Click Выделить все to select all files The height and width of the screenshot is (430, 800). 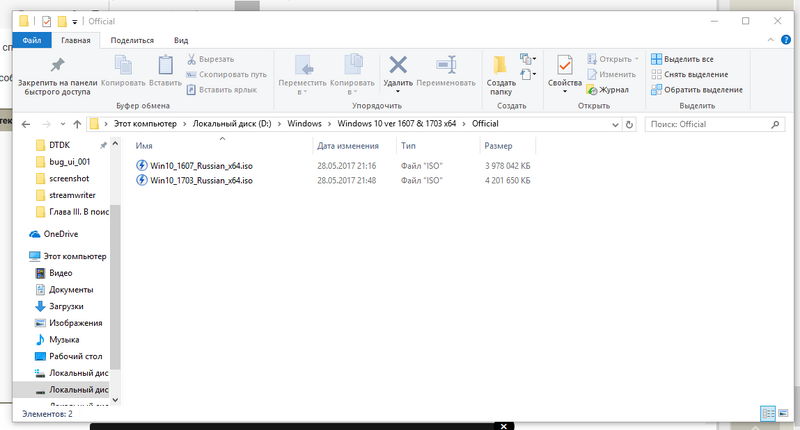[686, 60]
